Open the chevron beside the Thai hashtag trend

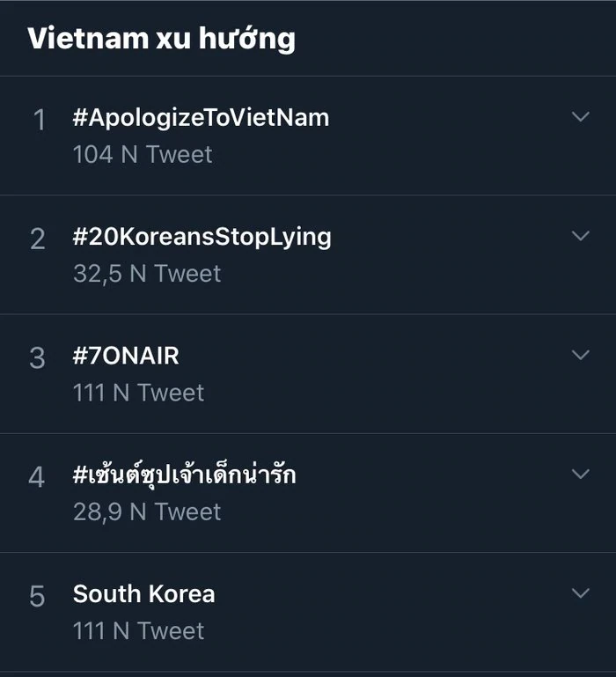click(x=580, y=474)
